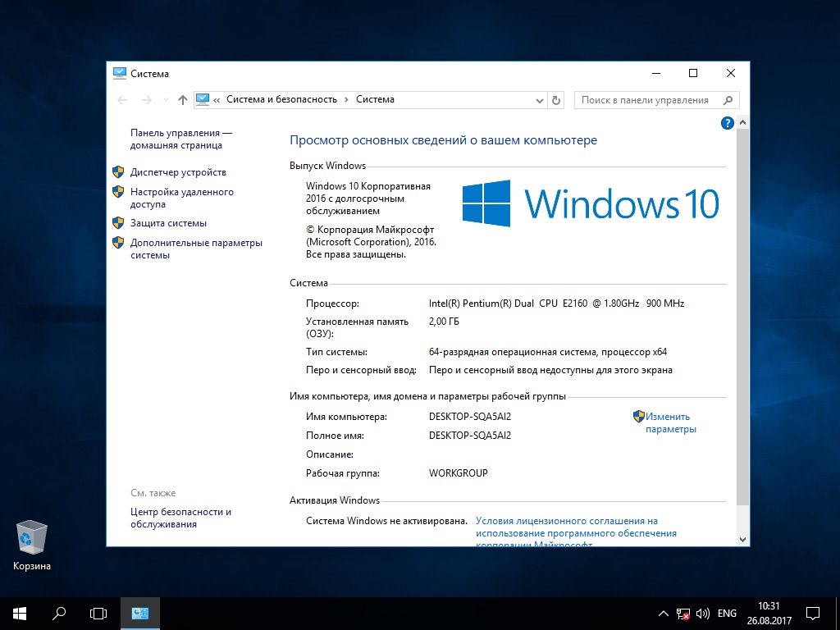Click shield icon beside Изменить параметры
840x630 pixels.
pyautogui.click(x=638, y=416)
